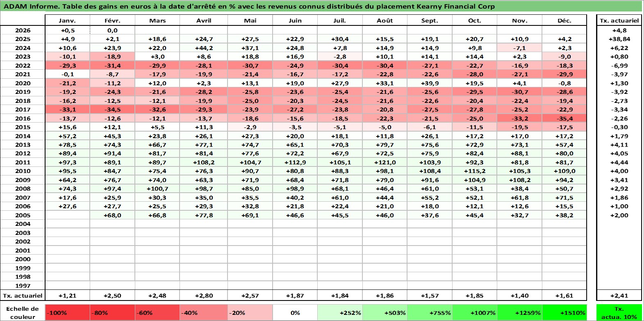Select the 2013 Août cell showing +79,7

pos(385,145)
